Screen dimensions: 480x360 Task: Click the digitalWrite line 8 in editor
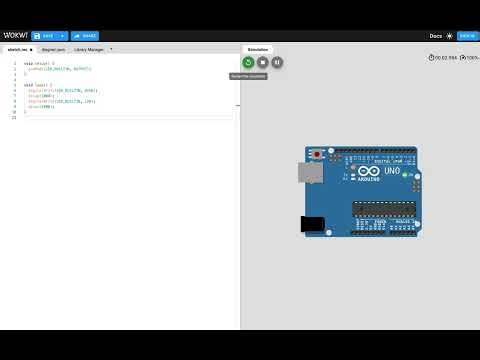tap(62, 101)
